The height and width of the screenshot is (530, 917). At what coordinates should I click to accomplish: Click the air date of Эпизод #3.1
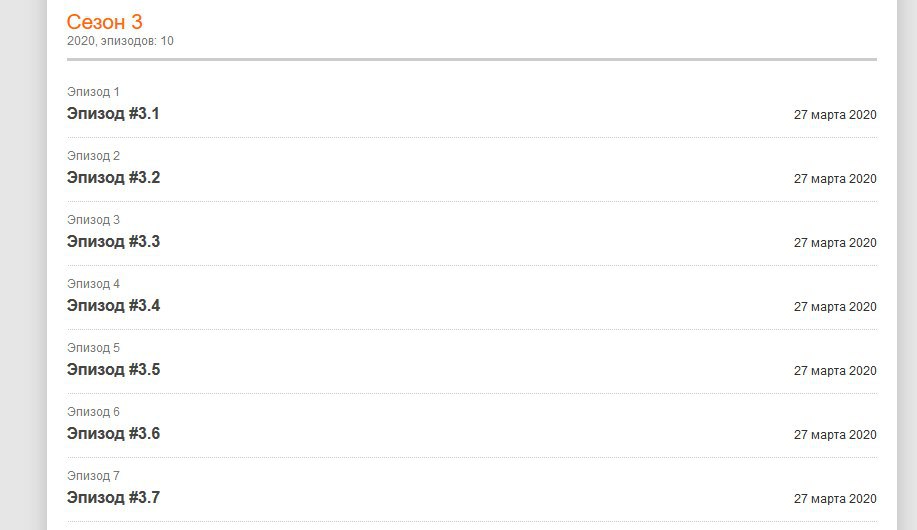tap(835, 115)
